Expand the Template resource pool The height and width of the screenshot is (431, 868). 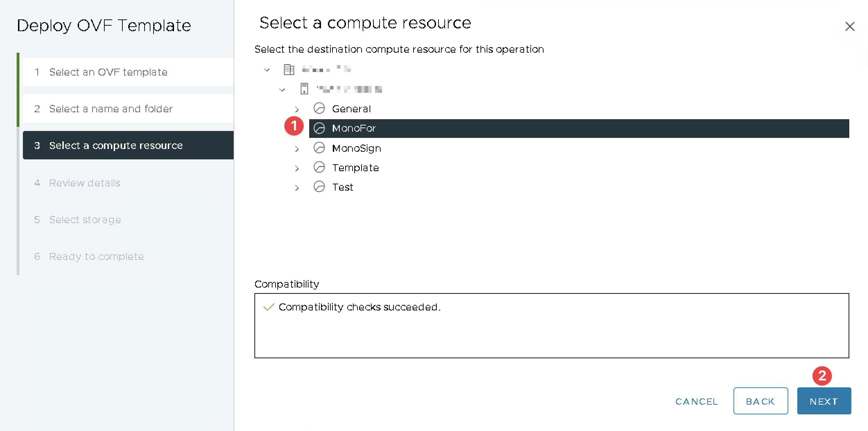297,168
